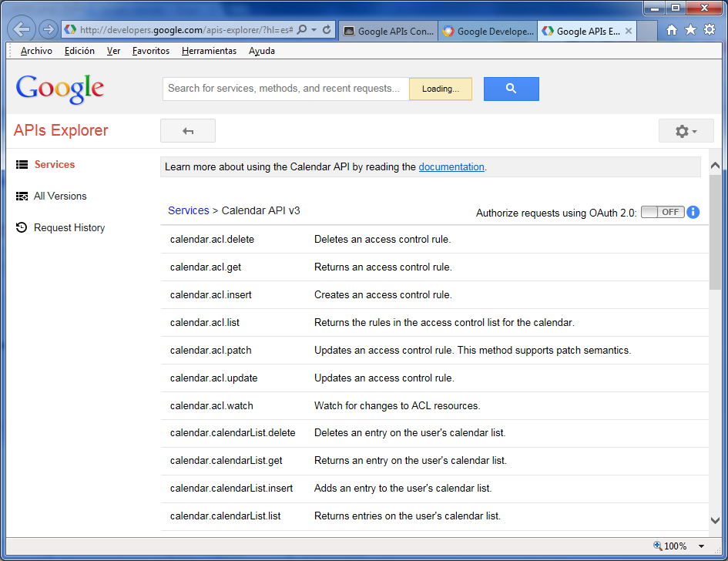Click the scrollbar up arrow
The image size is (728, 561).
coord(715,166)
